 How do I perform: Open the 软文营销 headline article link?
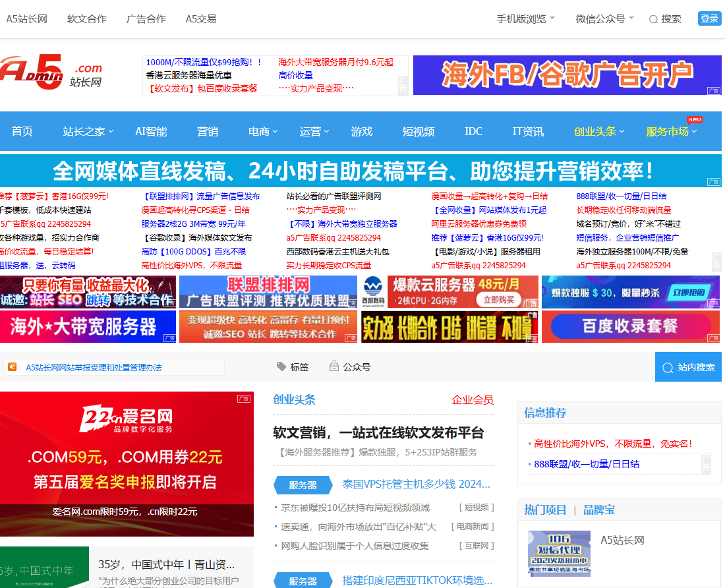(378, 432)
